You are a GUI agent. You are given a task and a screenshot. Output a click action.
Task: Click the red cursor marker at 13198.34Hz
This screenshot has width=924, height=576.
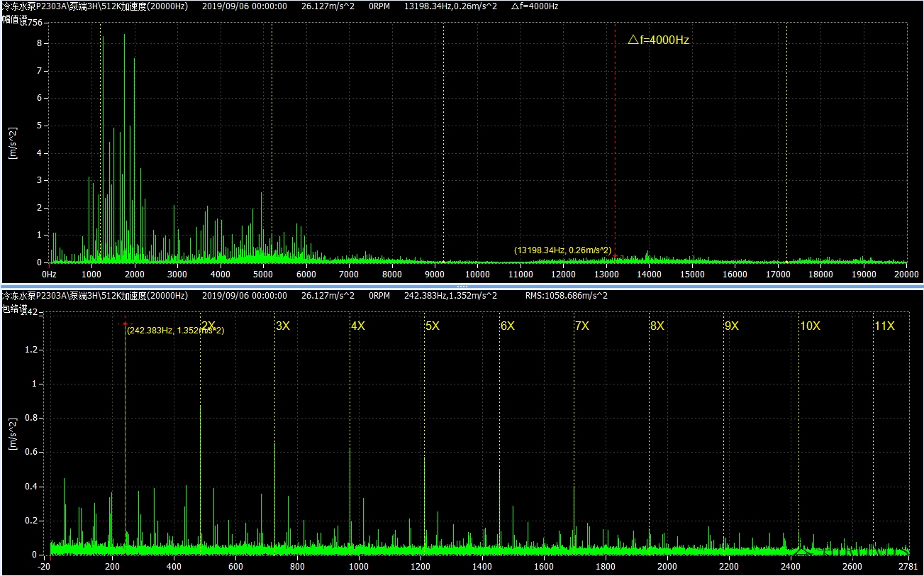615,256
